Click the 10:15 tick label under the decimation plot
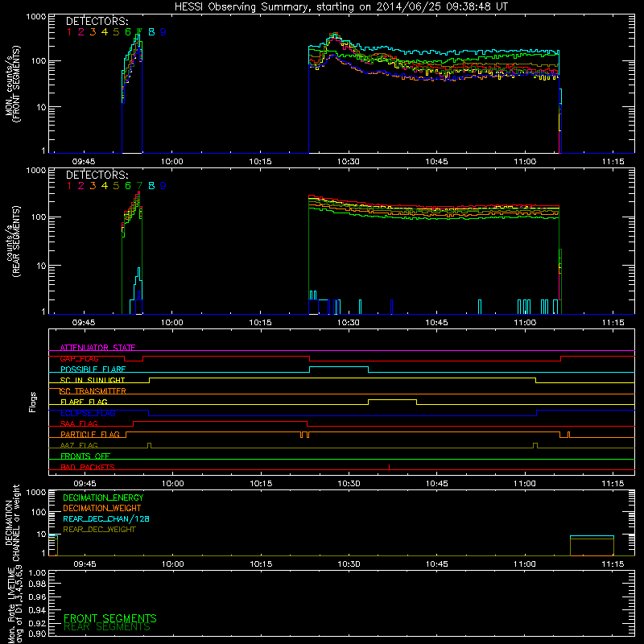This screenshot has width=644, height=644. point(261,564)
